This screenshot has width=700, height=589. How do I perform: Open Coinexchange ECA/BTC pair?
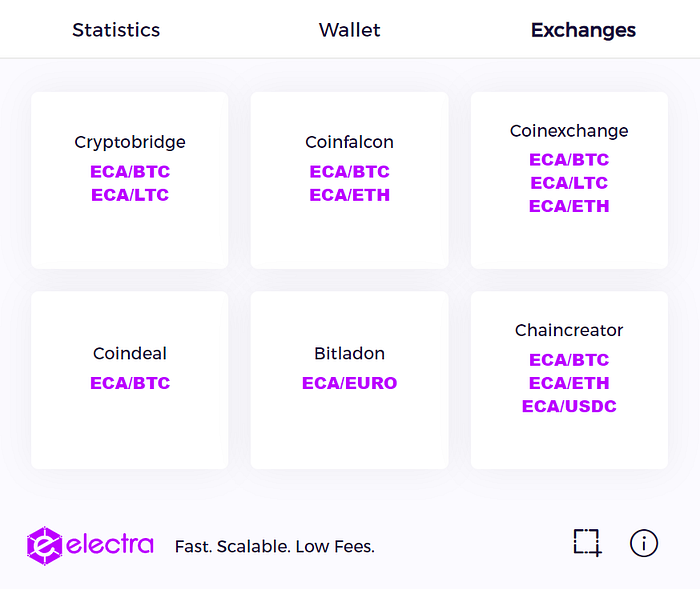pyautogui.click(x=569, y=159)
